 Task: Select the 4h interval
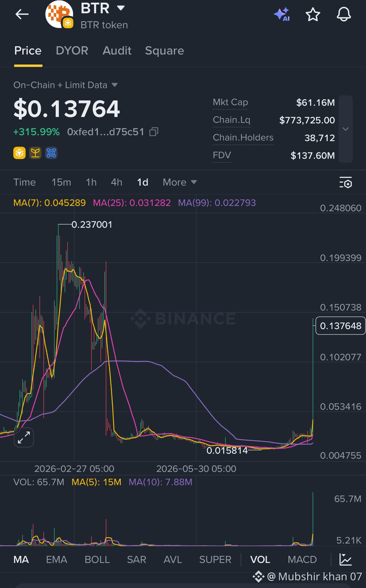[x=117, y=182]
